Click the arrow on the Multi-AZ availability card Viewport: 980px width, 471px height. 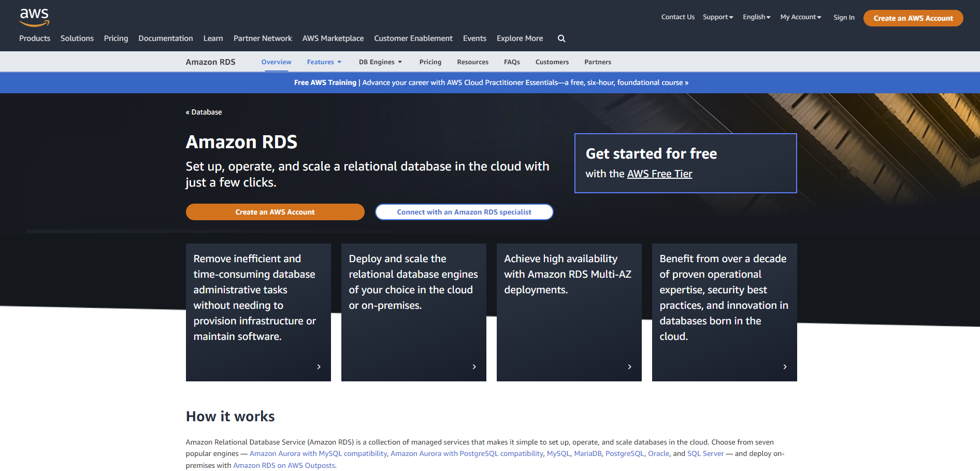629,366
